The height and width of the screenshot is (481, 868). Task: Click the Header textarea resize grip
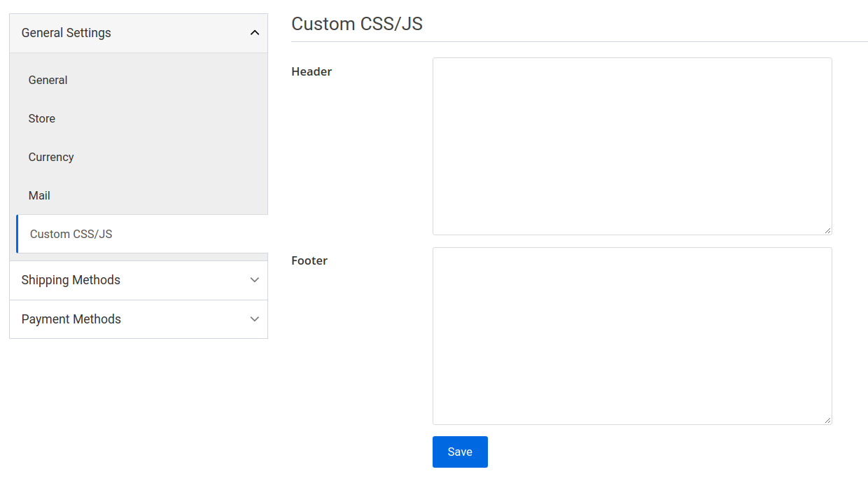click(x=829, y=230)
